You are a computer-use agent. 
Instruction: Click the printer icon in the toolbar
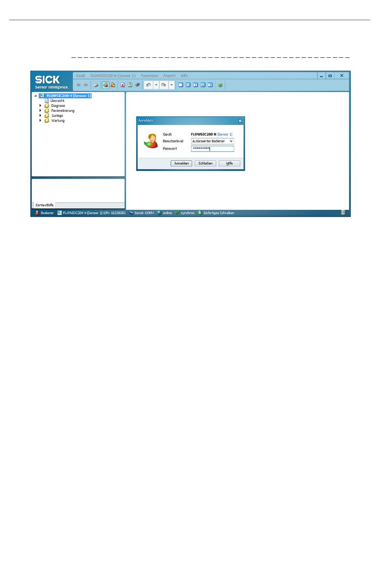click(95, 85)
